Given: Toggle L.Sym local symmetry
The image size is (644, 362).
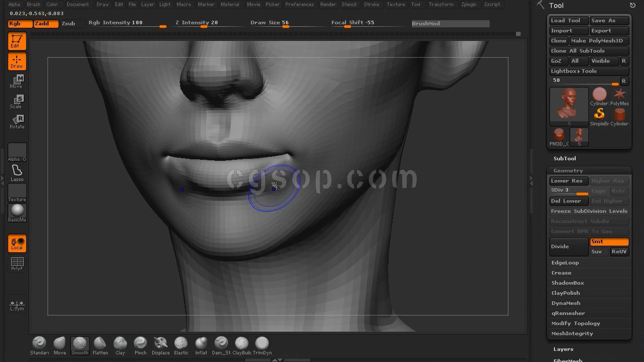Looking at the screenshot, I should click(x=17, y=305).
